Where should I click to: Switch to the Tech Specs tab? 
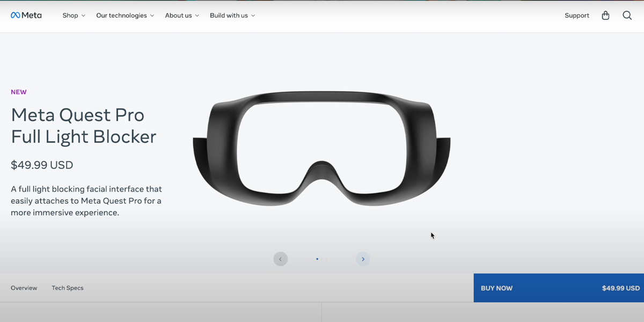pyautogui.click(x=68, y=288)
